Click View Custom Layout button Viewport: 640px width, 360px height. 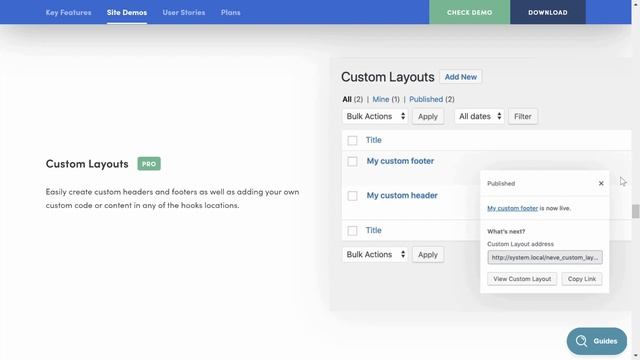(522, 279)
